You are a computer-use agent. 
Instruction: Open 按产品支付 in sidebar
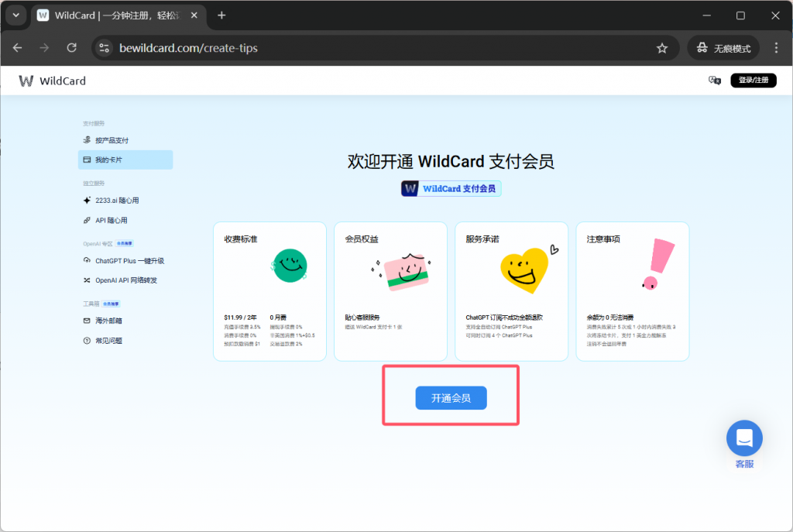click(125, 140)
